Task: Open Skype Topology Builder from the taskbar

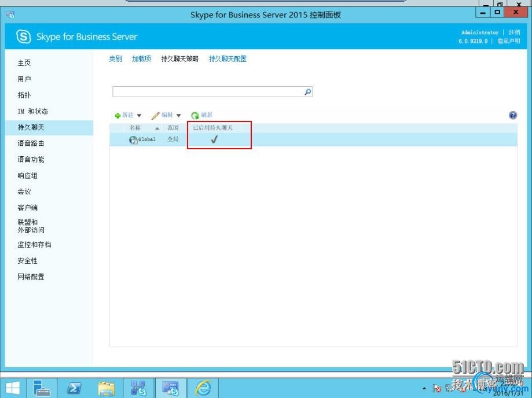Action: (x=138, y=388)
